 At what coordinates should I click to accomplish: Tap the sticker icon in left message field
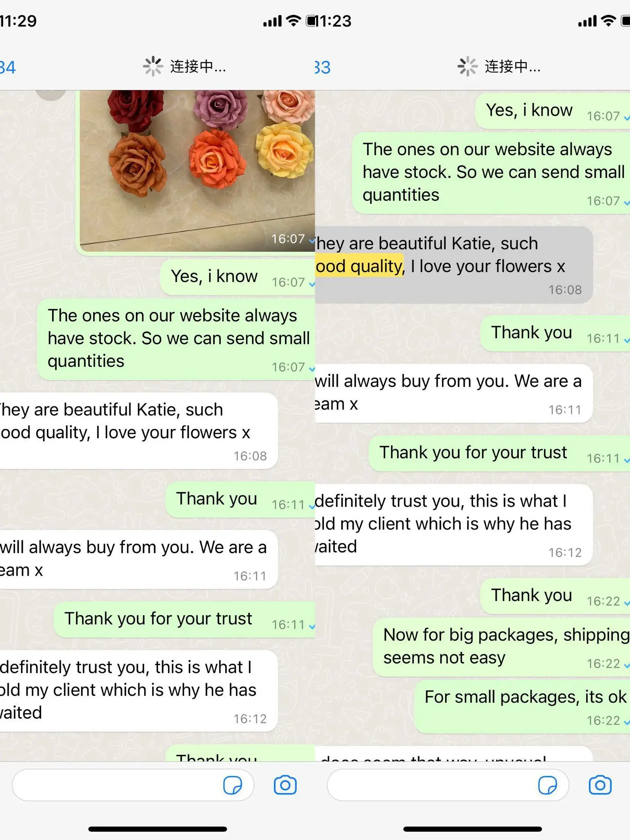[232, 785]
